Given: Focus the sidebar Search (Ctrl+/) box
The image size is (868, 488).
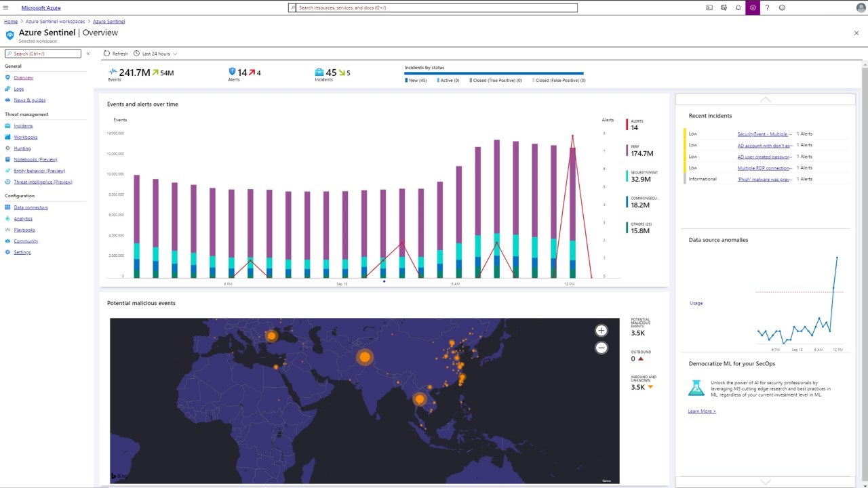Looking at the screenshot, I should pyautogui.click(x=43, y=54).
